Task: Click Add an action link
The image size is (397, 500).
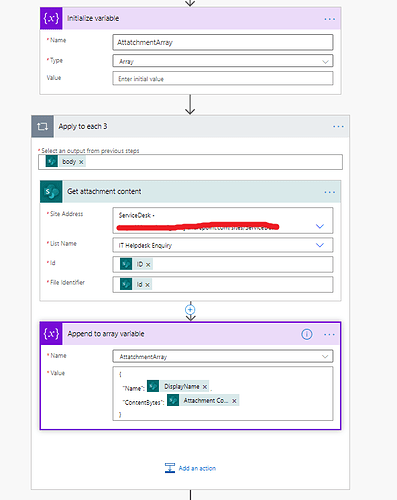Action: tap(197, 468)
